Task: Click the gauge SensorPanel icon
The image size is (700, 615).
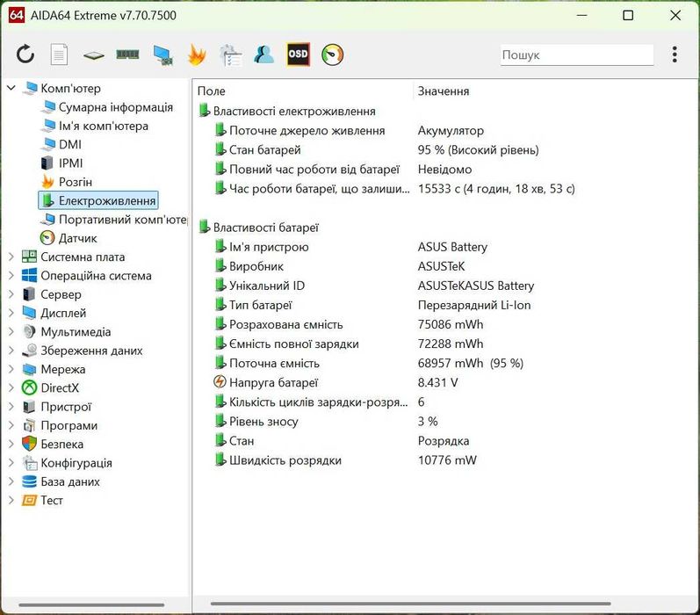Action: [x=333, y=54]
